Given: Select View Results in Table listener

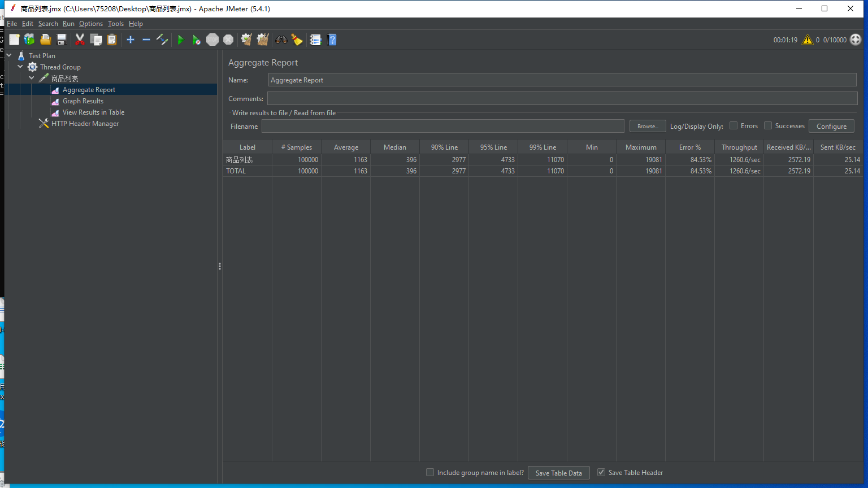Looking at the screenshot, I should 93,112.
